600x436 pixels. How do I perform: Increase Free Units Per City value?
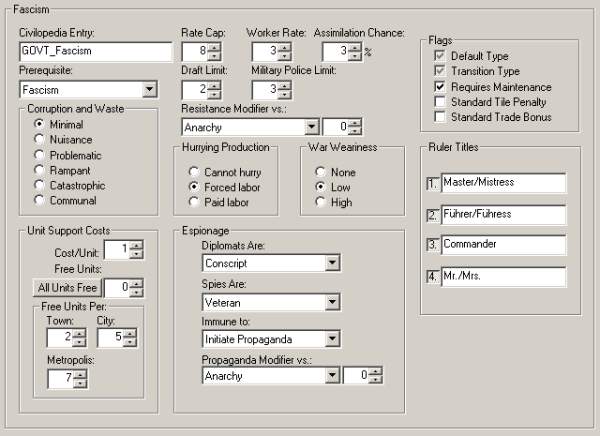tap(130, 333)
